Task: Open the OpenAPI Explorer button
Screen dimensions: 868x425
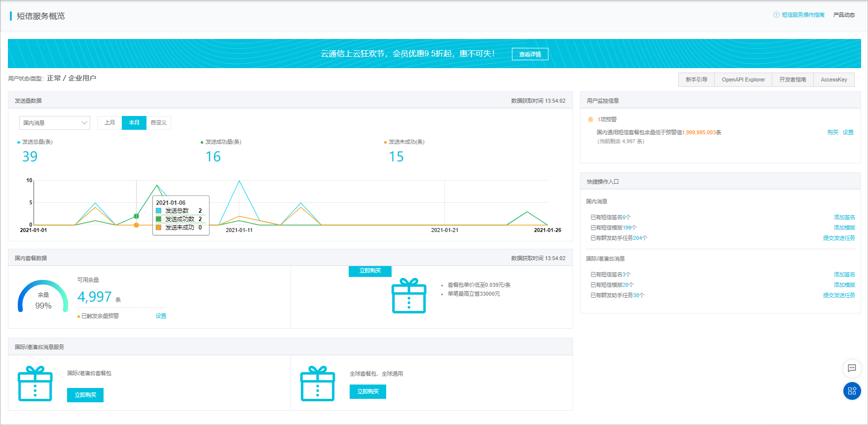Action: coord(743,79)
